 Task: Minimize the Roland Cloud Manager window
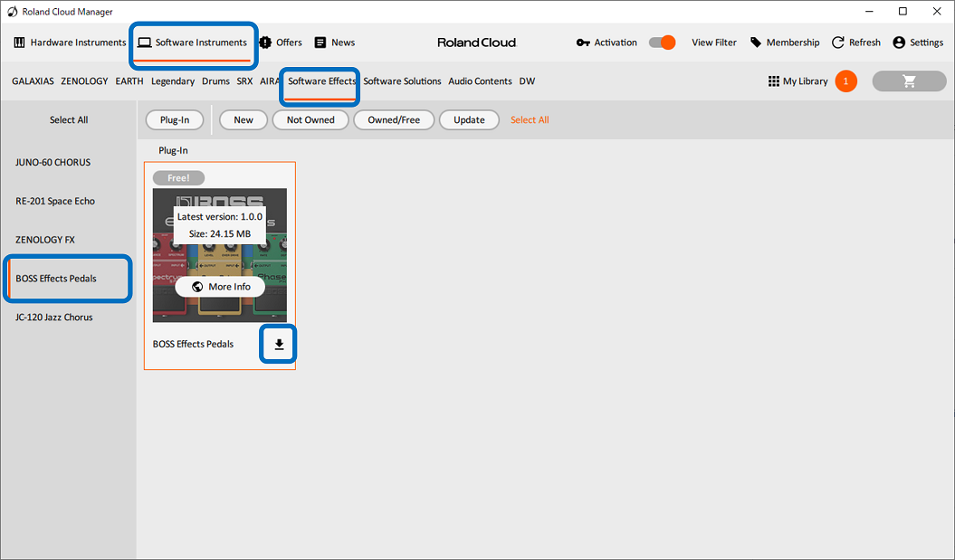[869, 12]
